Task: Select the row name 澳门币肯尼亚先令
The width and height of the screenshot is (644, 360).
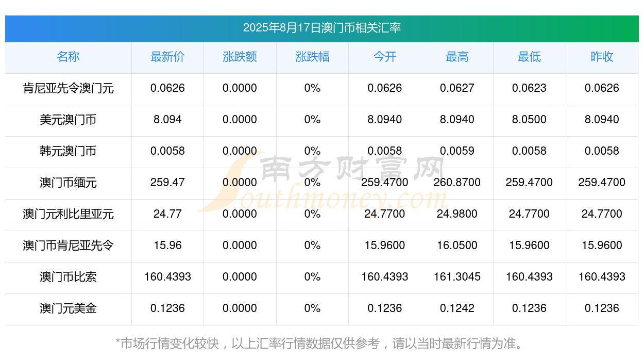Action: [x=68, y=246]
